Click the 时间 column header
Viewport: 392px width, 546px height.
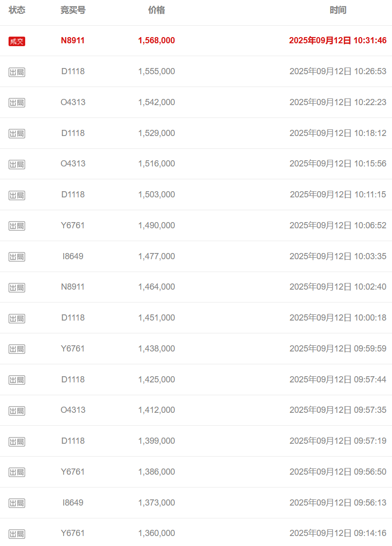click(338, 10)
